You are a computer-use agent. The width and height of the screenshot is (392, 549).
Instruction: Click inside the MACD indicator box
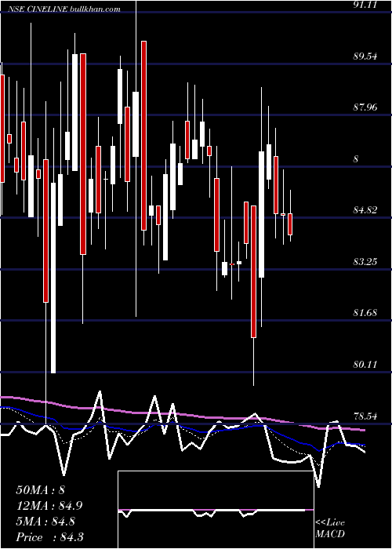tap(216, 510)
